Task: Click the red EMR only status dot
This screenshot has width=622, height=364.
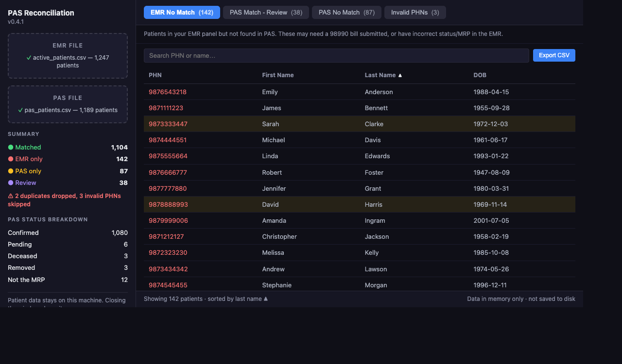Action: 11,159
